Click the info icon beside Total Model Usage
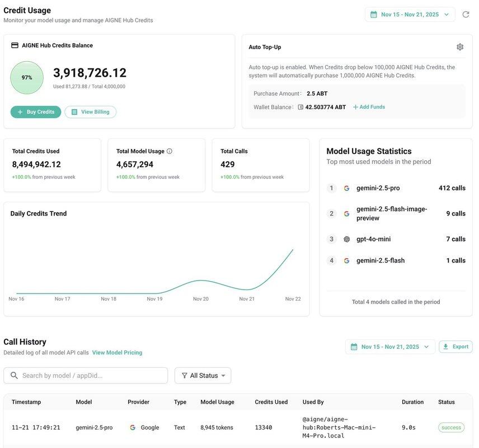This screenshot has height=448, width=479. coord(170,151)
